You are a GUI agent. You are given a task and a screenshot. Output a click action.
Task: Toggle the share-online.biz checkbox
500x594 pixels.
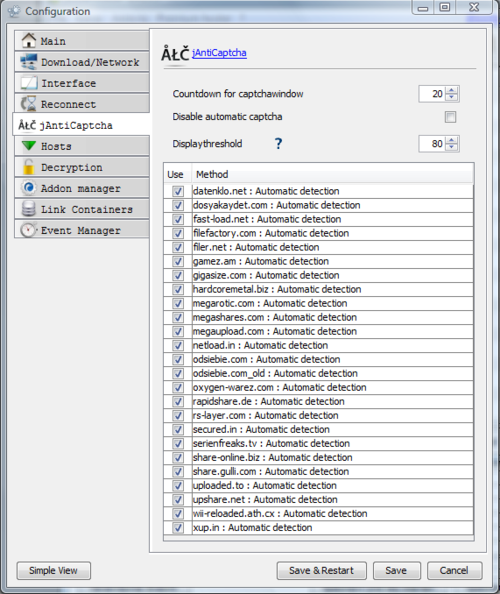178,457
